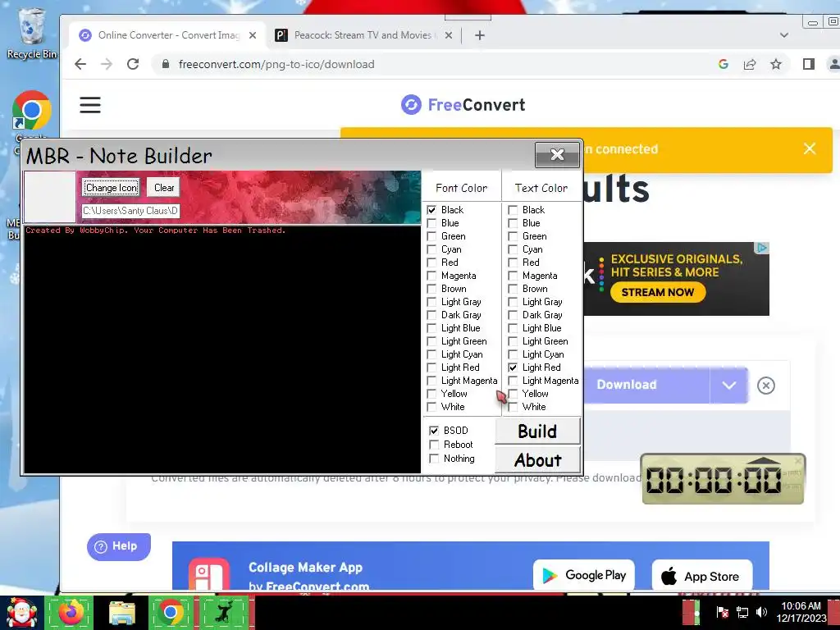The image size is (840, 630).
Task: Open the taskbar clock and date
Action: [801, 612]
